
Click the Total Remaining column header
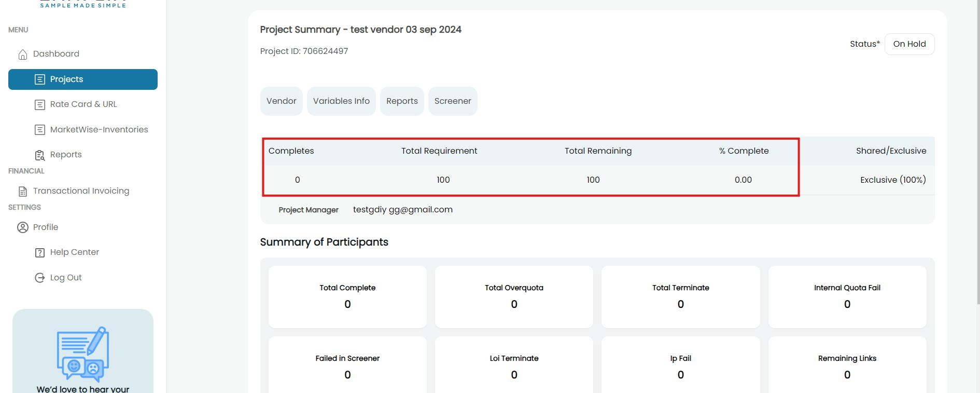[598, 151]
